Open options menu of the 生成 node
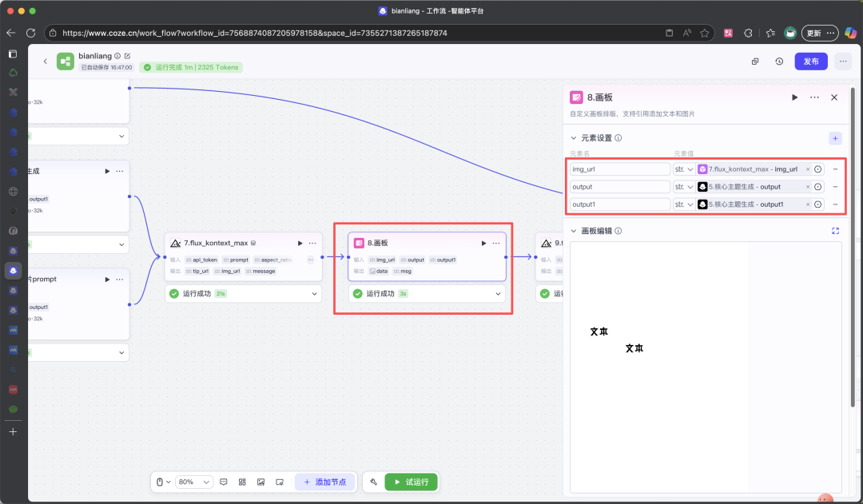 (x=119, y=171)
